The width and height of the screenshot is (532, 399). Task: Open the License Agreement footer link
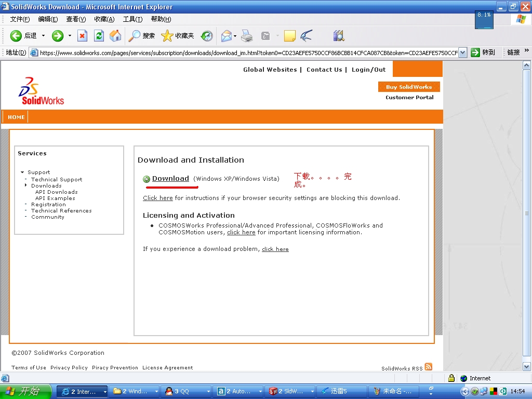coord(168,367)
